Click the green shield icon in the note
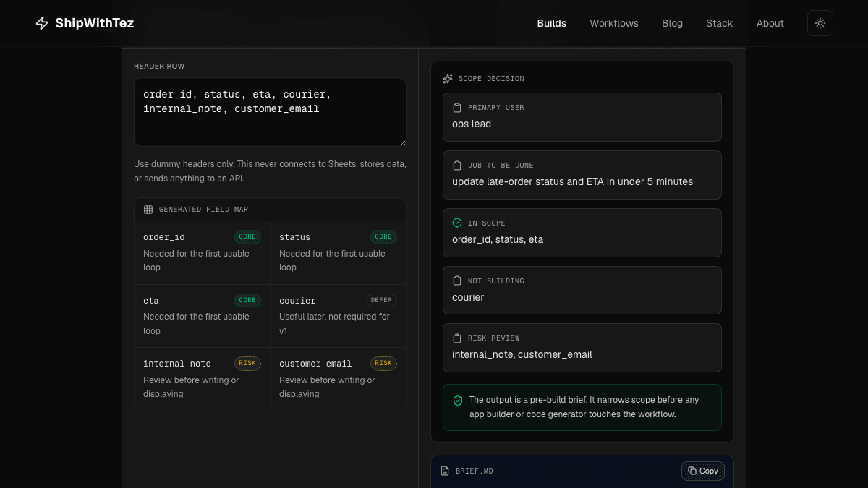The width and height of the screenshot is (868, 488). tap(458, 400)
